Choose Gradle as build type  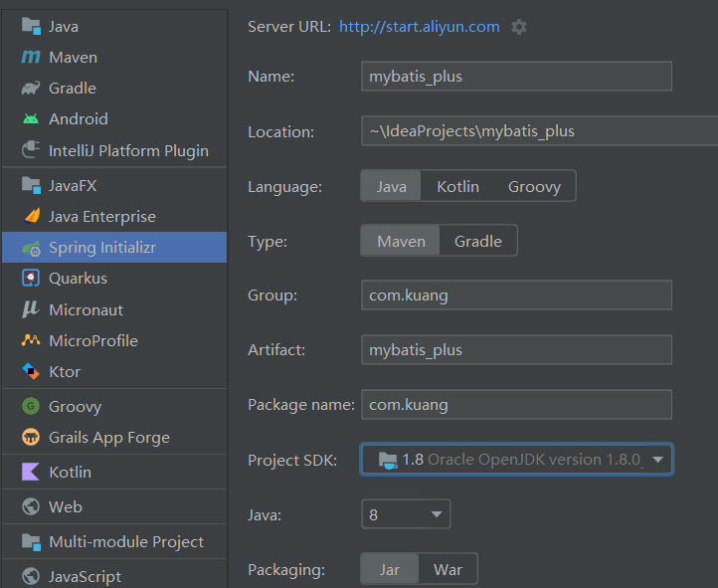(478, 241)
